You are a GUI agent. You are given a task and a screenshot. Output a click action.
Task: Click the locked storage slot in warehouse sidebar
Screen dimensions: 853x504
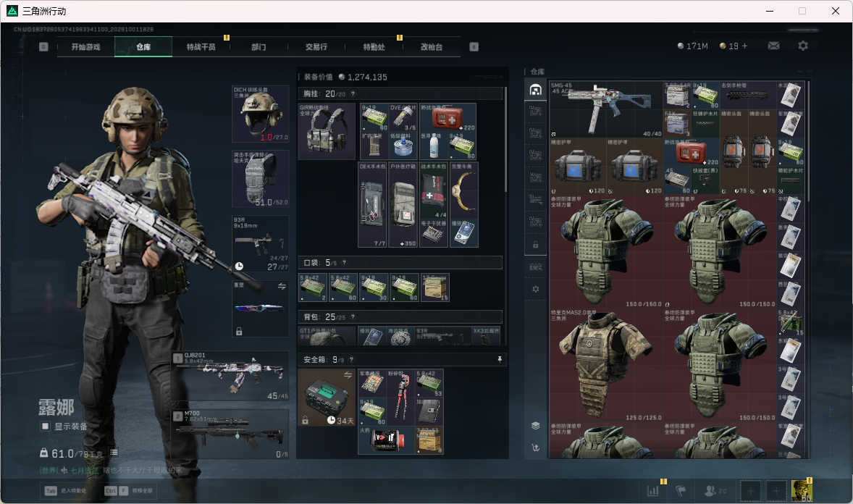(x=535, y=245)
